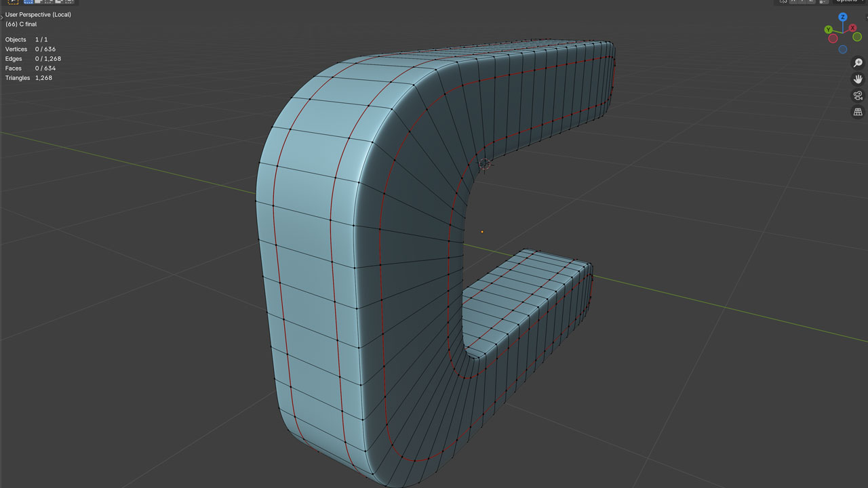Snap view to negative X hollow red circle
The width and height of the screenshot is (868, 488).
833,38
